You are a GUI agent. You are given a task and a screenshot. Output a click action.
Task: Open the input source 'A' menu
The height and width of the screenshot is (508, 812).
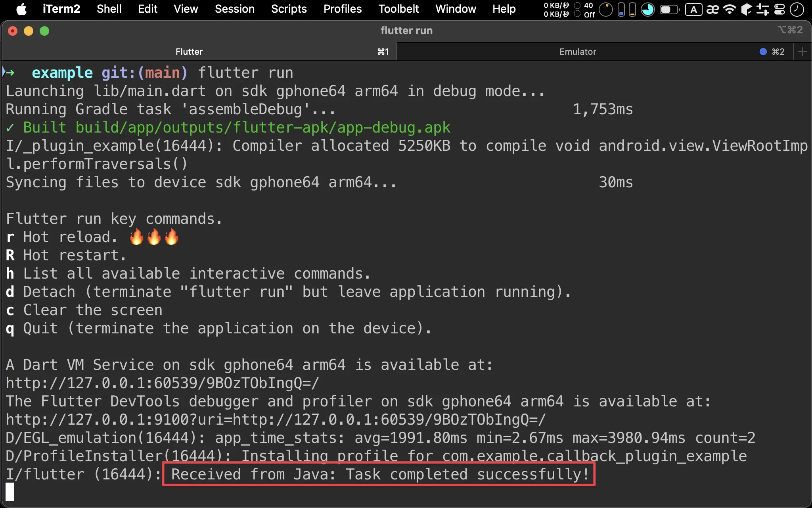tap(694, 10)
